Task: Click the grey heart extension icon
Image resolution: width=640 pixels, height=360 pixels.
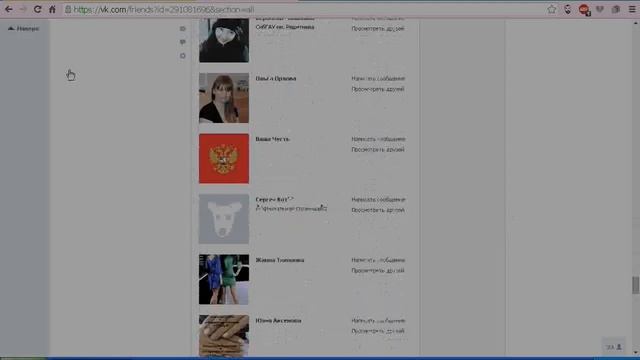Action: click(x=600, y=9)
